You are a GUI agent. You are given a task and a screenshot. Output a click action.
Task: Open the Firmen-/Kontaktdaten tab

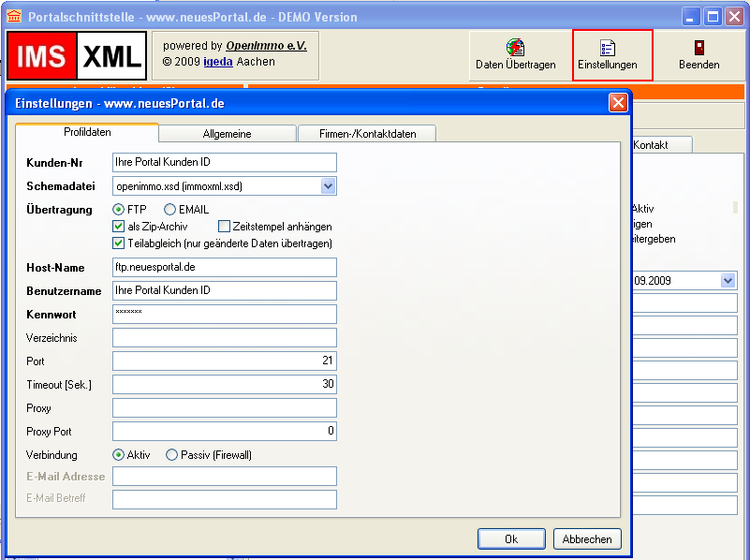click(366, 134)
